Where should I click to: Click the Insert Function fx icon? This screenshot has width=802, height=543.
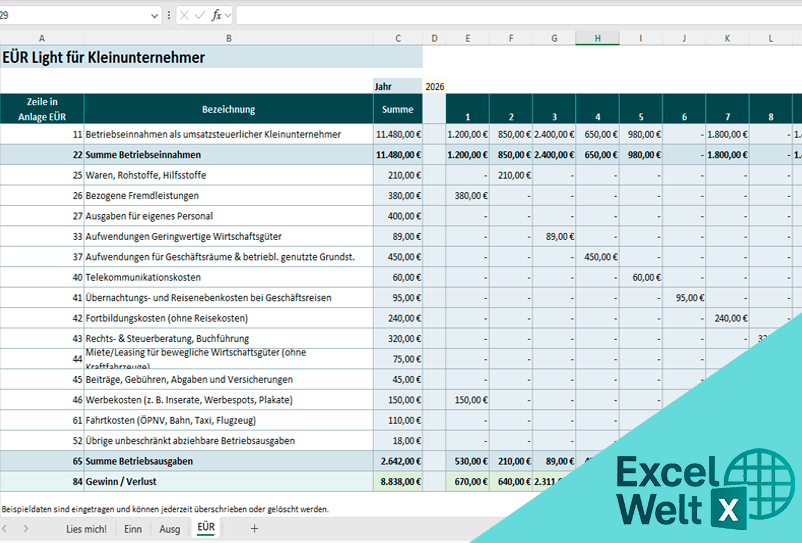(x=216, y=15)
